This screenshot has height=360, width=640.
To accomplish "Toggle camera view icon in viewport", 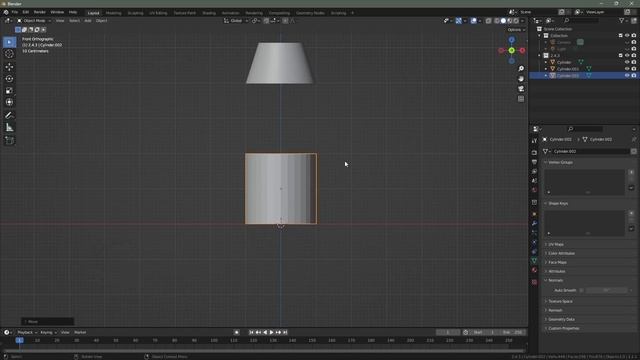I will pyautogui.click(x=521, y=89).
